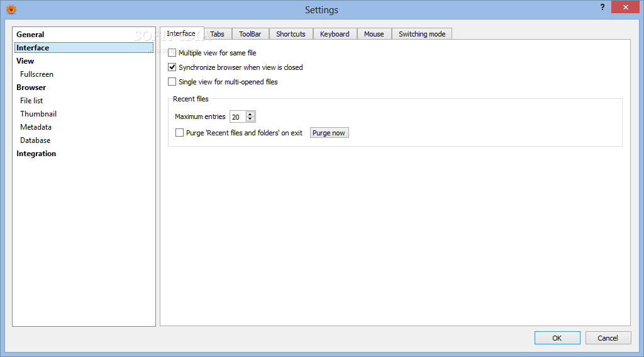This screenshot has height=357, width=644.
Task: Click the 'Maximum entries' label
Action: pos(200,117)
